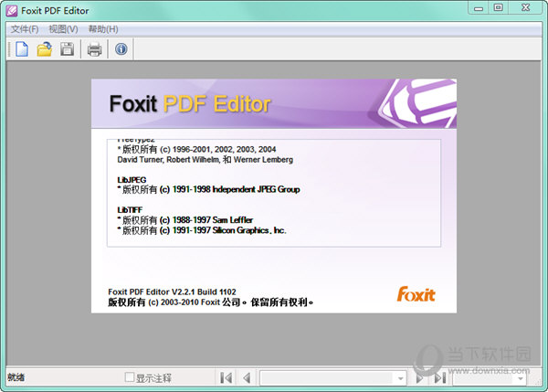This screenshot has width=548, height=392.
Task: Expand the zoom dropdown at bottom right
Action: 521,378
